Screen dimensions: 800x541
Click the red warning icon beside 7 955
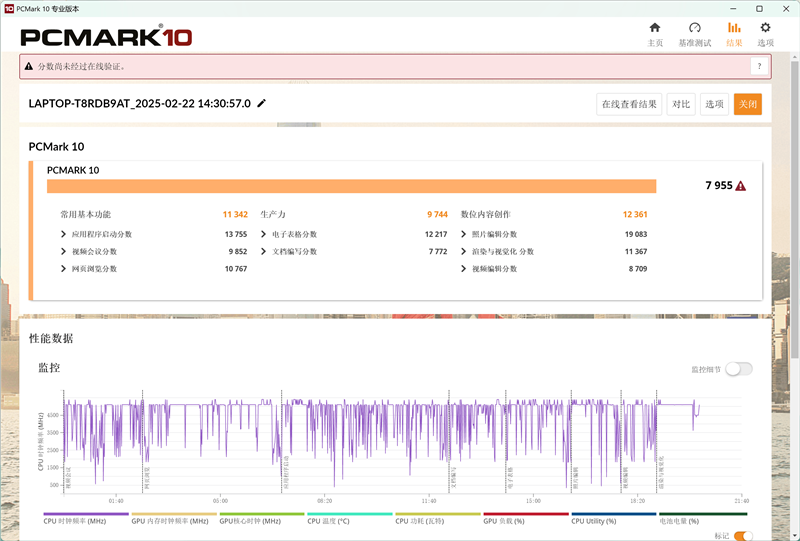(x=741, y=186)
